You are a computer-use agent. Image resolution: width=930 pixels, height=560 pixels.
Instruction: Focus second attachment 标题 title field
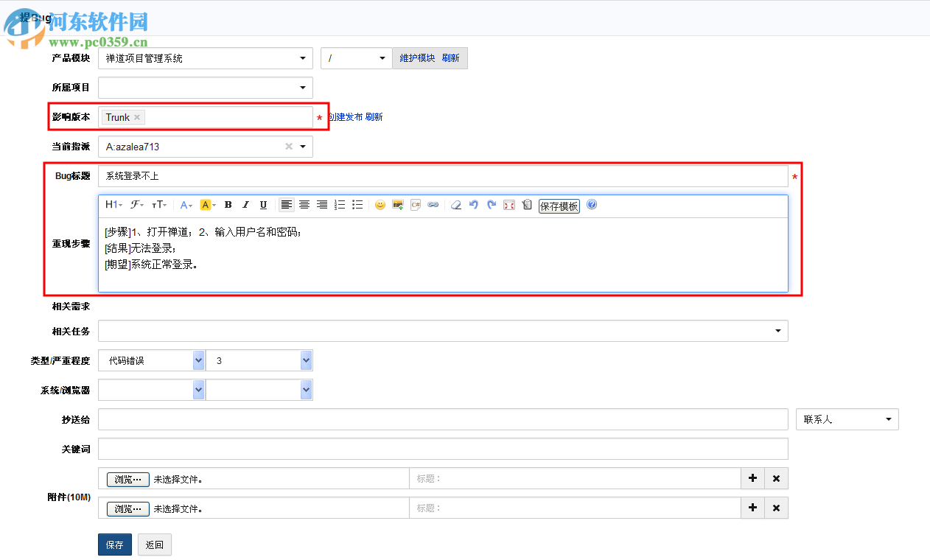(575, 508)
